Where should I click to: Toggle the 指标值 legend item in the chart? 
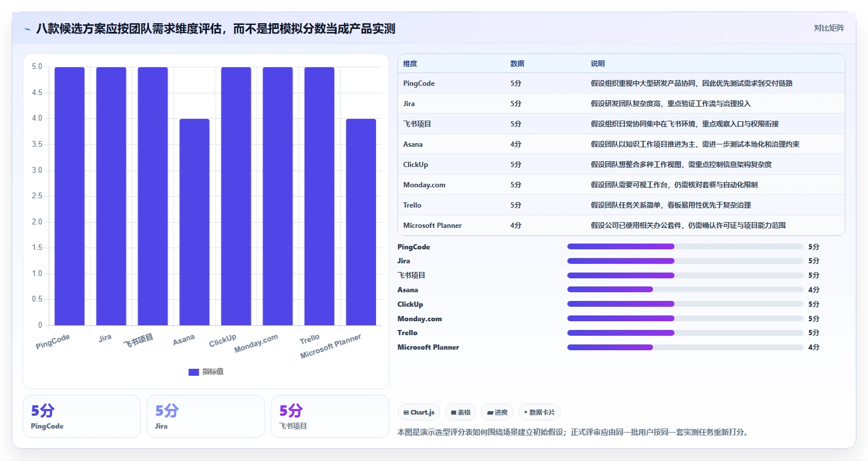click(206, 372)
